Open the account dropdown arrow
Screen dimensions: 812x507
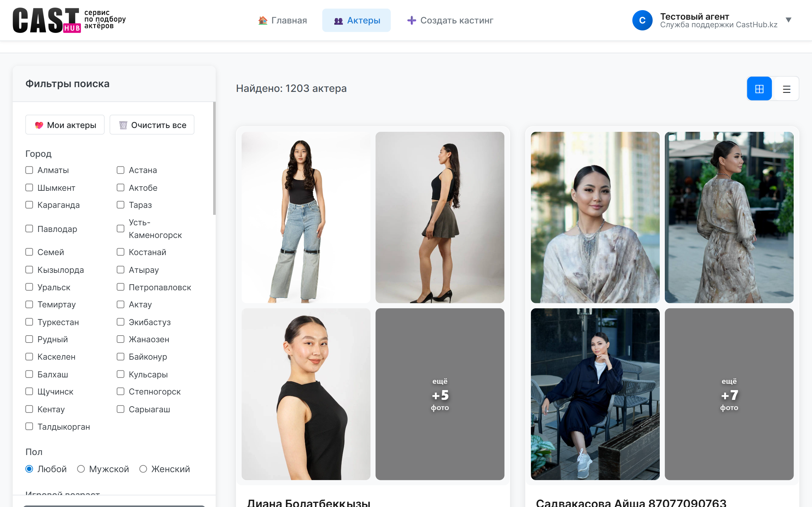pos(789,20)
